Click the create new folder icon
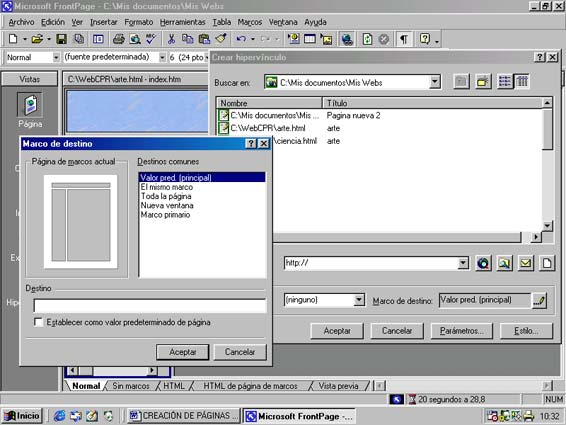The image size is (566, 425). click(483, 82)
